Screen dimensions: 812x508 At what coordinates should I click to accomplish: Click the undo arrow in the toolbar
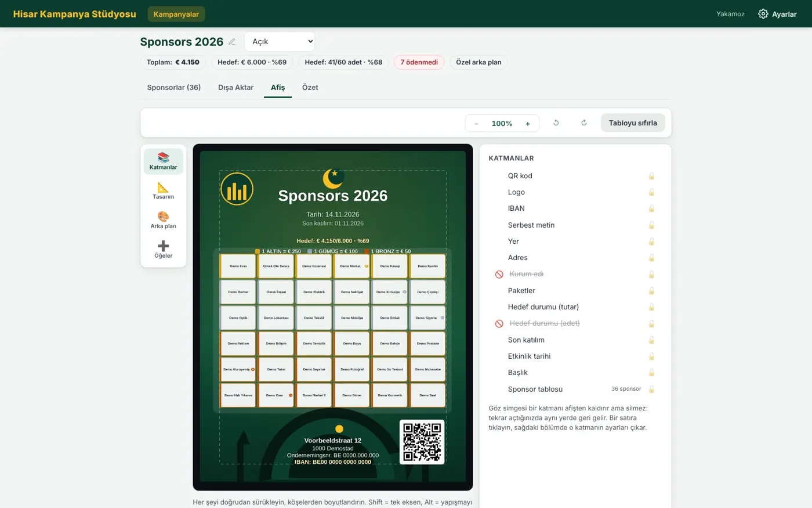[x=556, y=123]
